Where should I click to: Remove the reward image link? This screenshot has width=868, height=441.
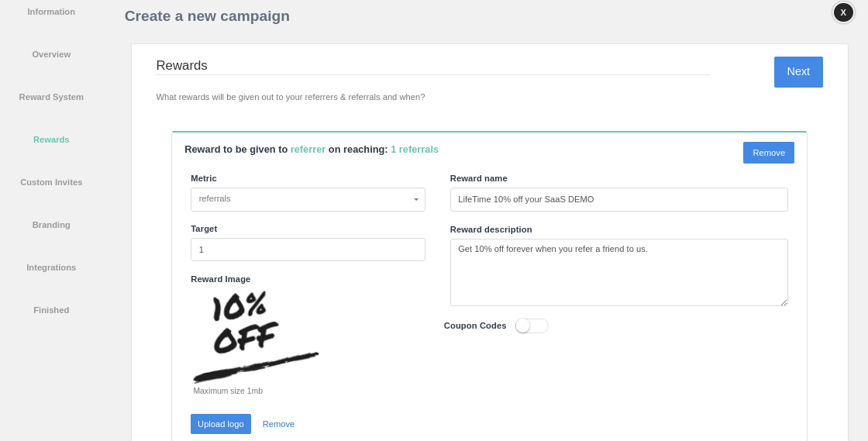pyautogui.click(x=278, y=424)
